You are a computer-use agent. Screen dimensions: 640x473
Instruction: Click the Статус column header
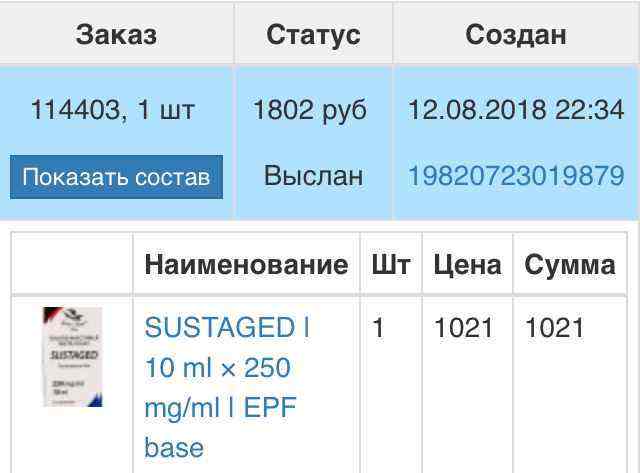click(313, 35)
